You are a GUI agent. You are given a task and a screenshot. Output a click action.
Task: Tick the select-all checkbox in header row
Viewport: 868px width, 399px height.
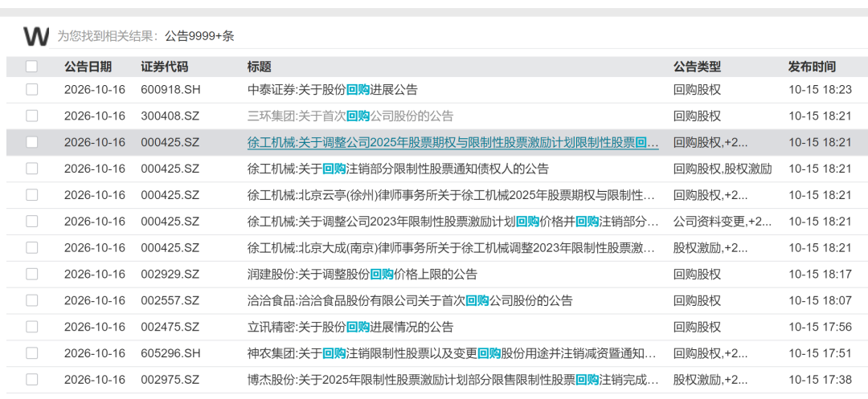pos(31,67)
